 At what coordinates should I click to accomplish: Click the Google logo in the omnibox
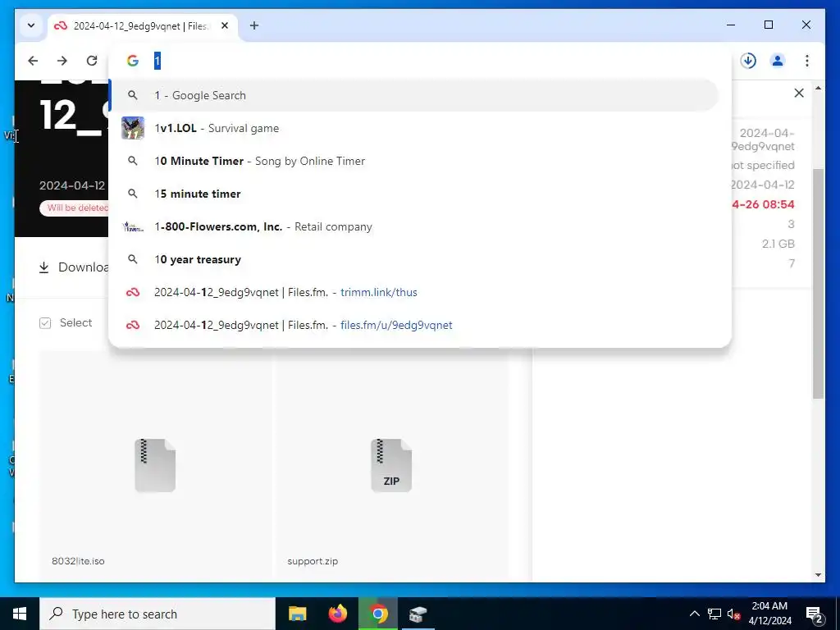coord(133,61)
